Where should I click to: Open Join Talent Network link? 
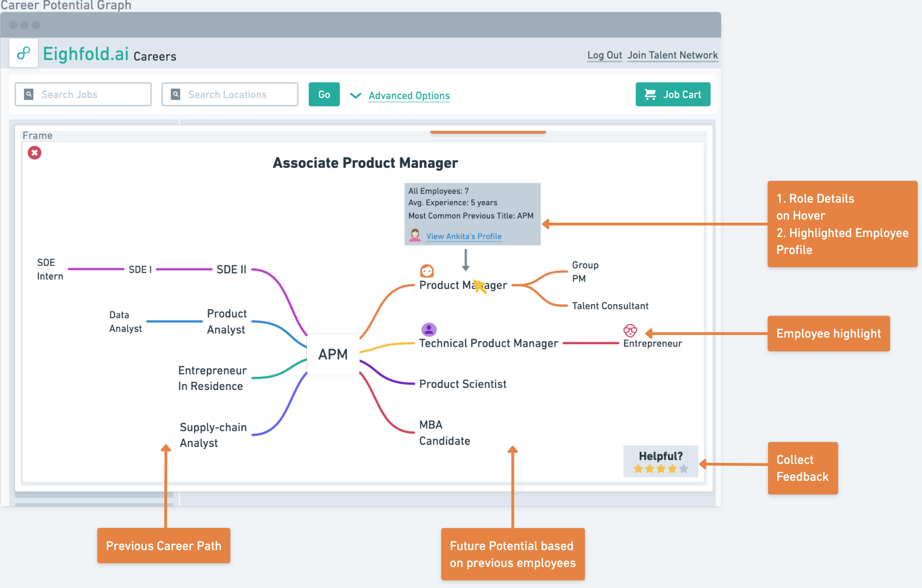coord(673,55)
